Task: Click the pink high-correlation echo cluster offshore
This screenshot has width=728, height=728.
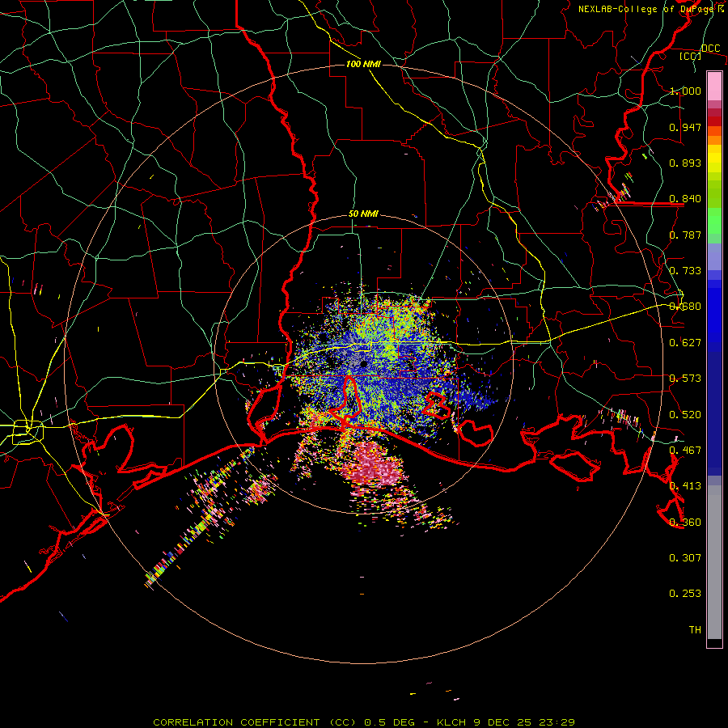Action: tap(374, 464)
